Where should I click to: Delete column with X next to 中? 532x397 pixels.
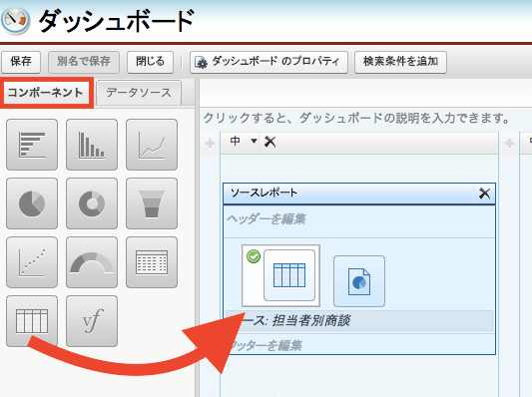270,142
